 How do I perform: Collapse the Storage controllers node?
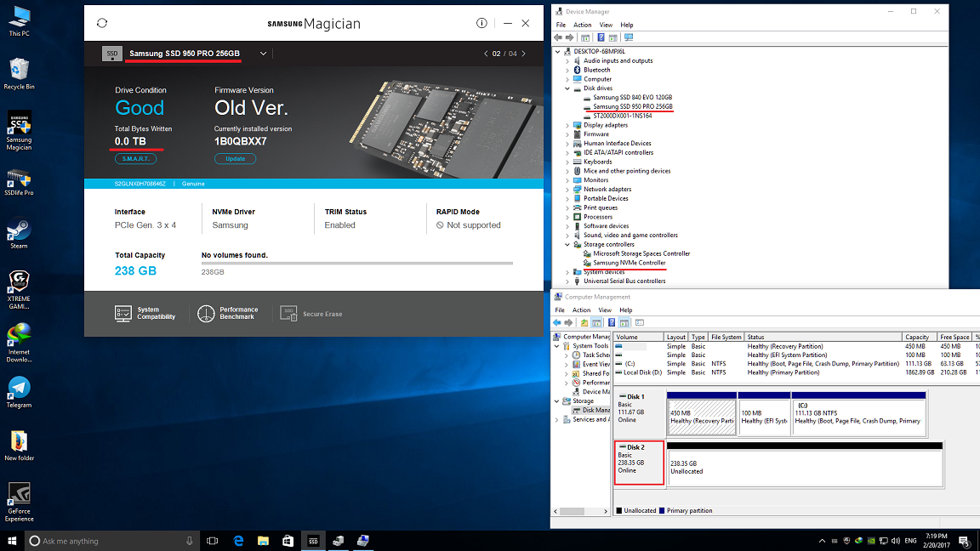point(567,244)
